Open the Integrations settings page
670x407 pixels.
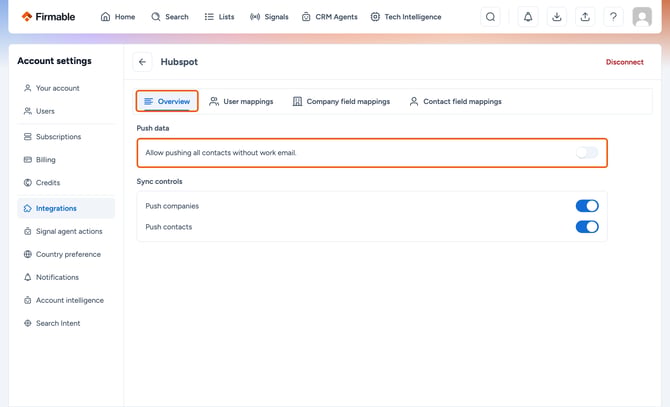pyautogui.click(x=66, y=208)
